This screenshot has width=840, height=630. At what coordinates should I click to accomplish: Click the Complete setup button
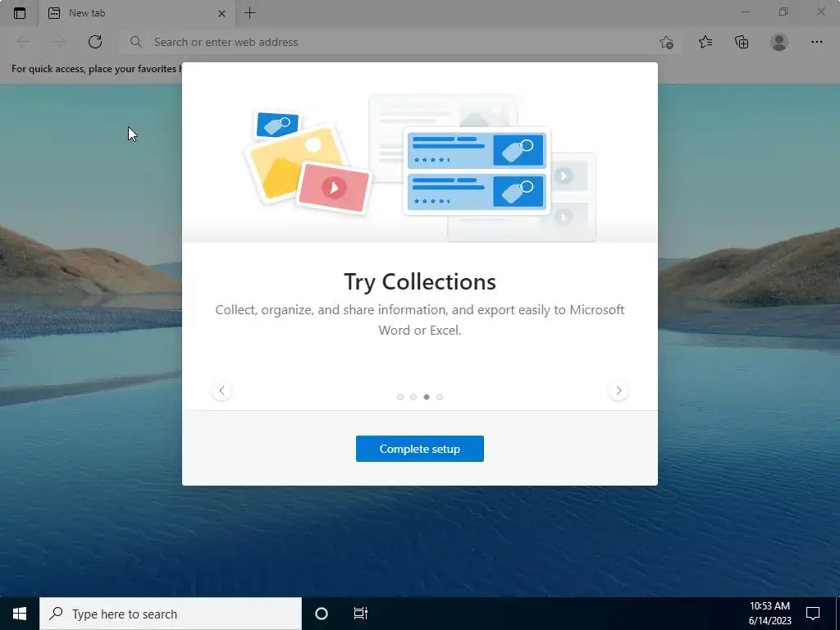pos(420,449)
